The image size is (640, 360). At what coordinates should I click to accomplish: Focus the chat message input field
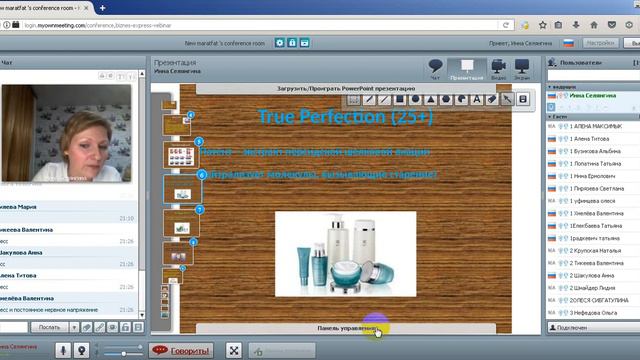click(x=13, y=327)
